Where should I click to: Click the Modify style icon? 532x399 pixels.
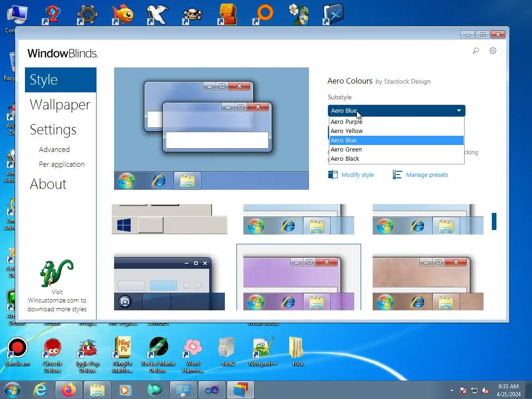[333, 175]
